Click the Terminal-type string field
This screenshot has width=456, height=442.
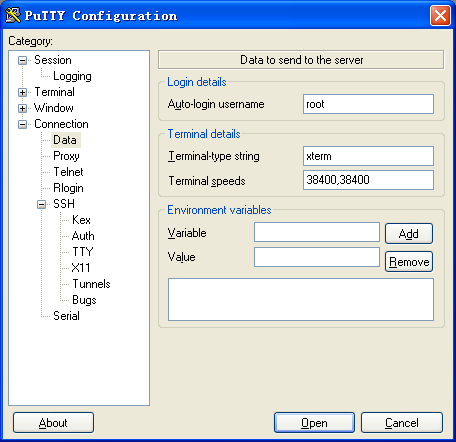click(368, 156)
